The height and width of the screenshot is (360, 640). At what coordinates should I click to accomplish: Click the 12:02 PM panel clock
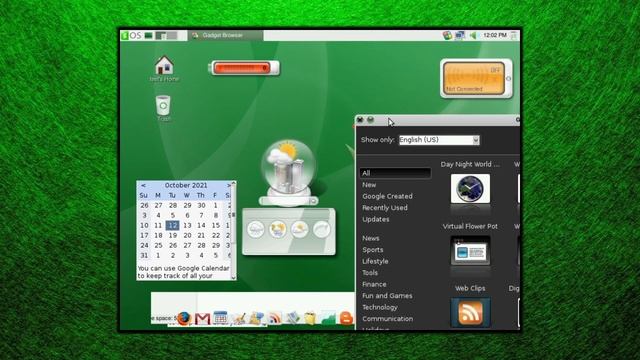[495, 36]
